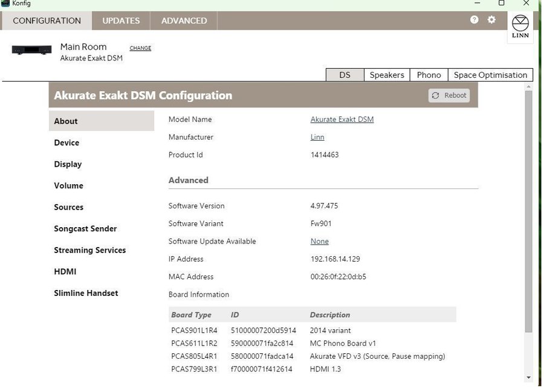Screen dimensions: 544x392
Task: Select Volume in the sidebar
Action: coord(68,186)
